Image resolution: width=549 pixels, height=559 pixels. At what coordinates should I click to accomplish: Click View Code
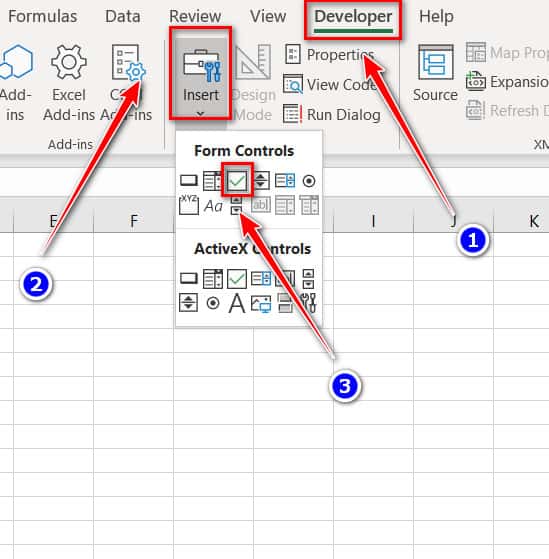[x=330, y=84]
